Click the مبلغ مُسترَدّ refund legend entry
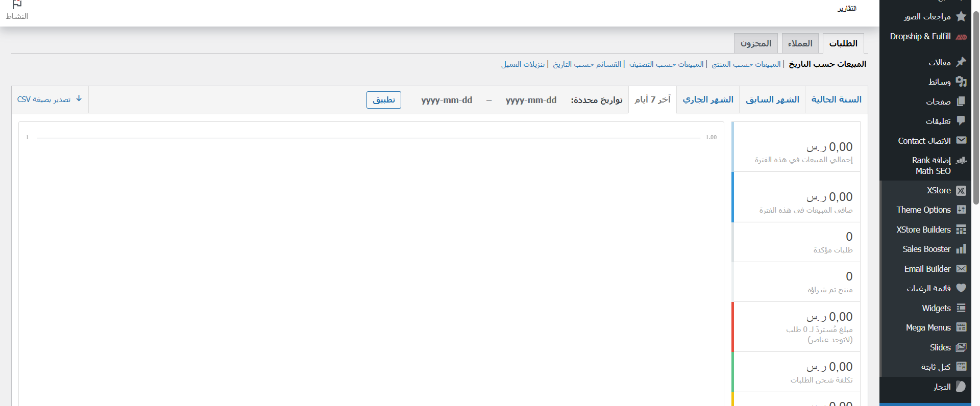 tap(796, 327)
